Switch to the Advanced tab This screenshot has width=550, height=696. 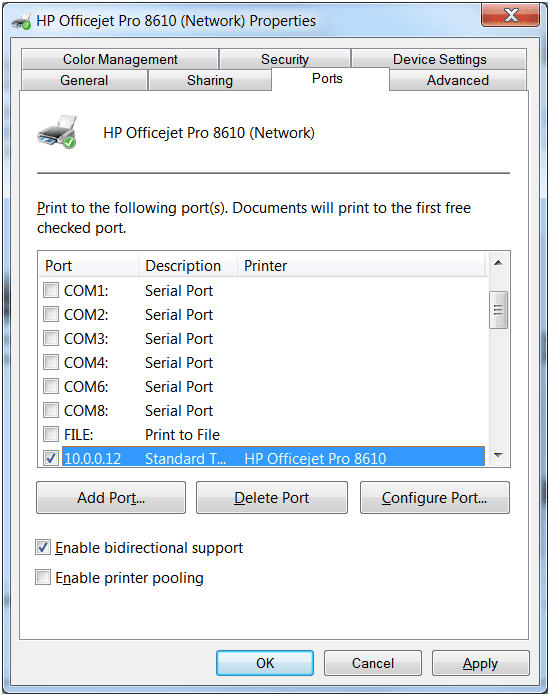tap(458, 80)
